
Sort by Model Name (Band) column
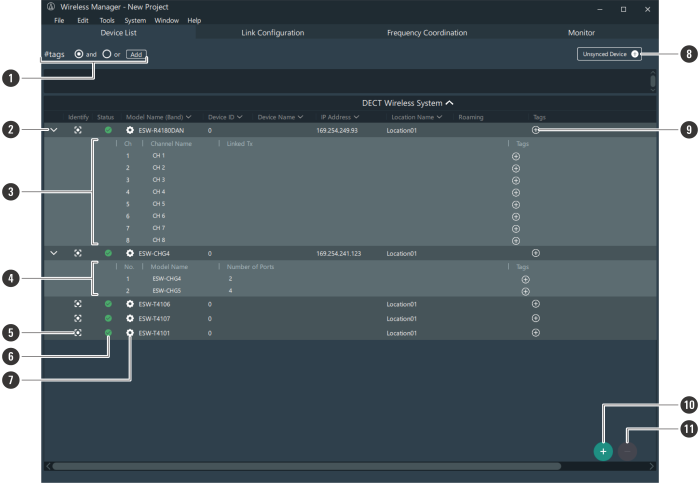[158, 117]
